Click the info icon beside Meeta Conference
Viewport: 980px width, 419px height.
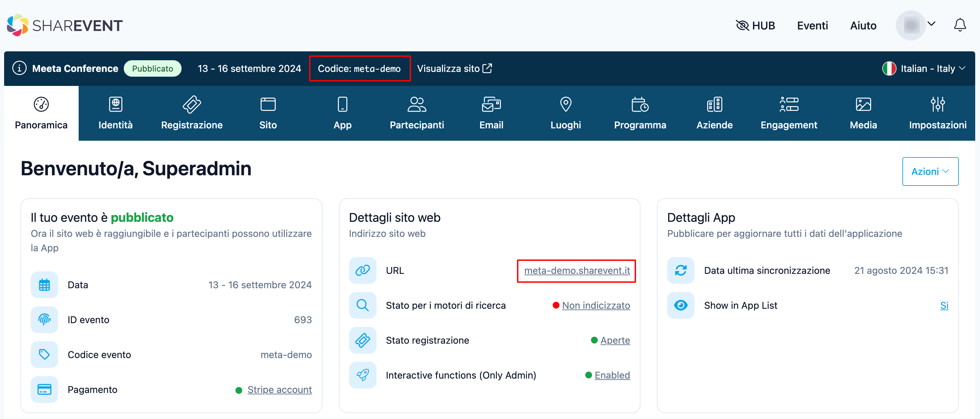tap(19, 68)
